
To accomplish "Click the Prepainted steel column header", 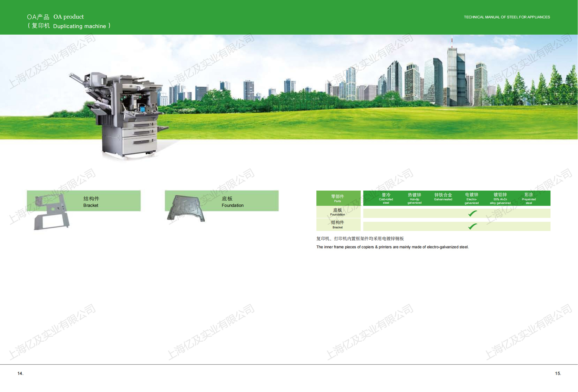I will (x=529, y=198).
